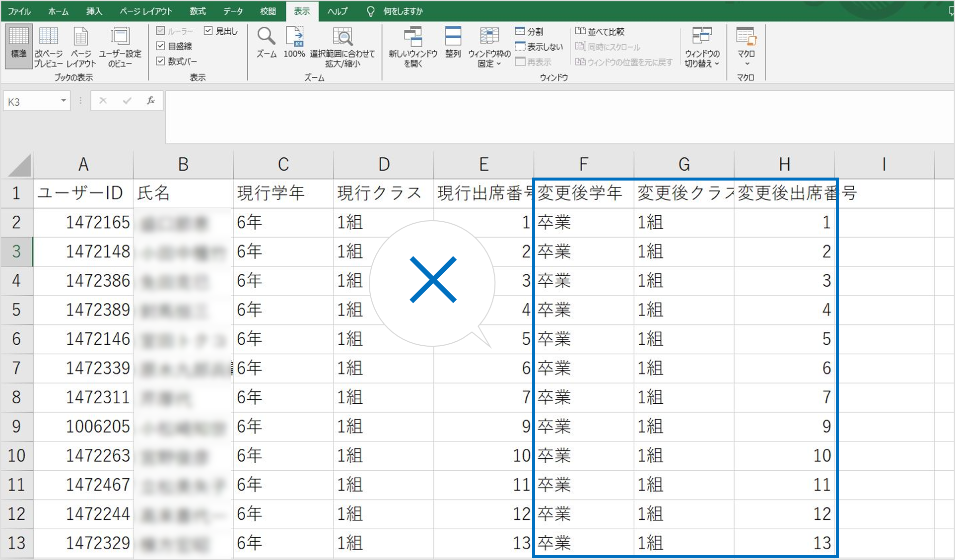
Task: Select Page Layout view icon
Action: pos(80,37)
